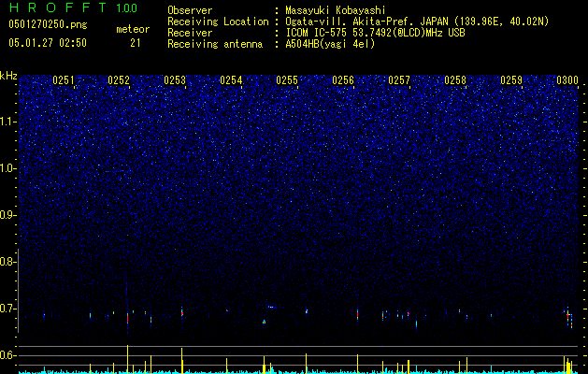The height and width of the screenshot is (374, 588).
Task: Click the 1.1 frequency axis label
Action: pos(7,122)
